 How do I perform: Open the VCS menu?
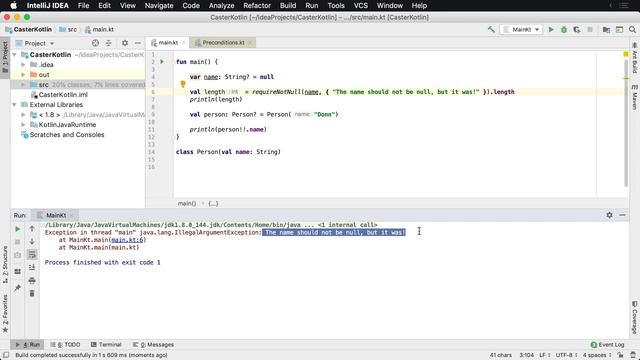(360, 6)
